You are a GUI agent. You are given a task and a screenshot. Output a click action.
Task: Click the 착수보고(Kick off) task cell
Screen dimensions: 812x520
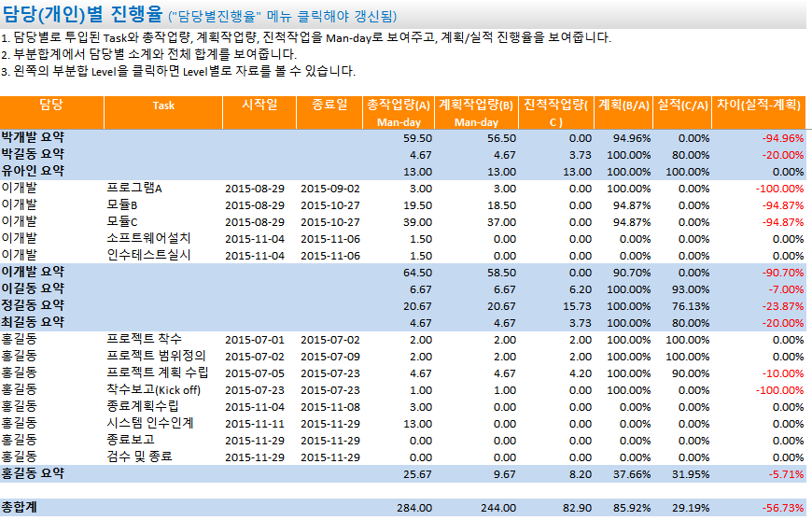point(153,390)
